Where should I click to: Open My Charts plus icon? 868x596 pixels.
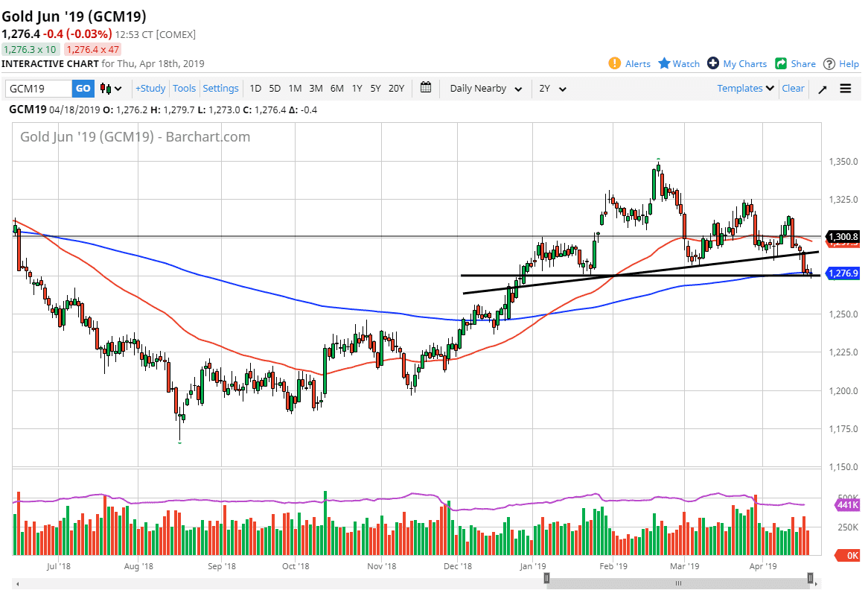coord(713,63)
